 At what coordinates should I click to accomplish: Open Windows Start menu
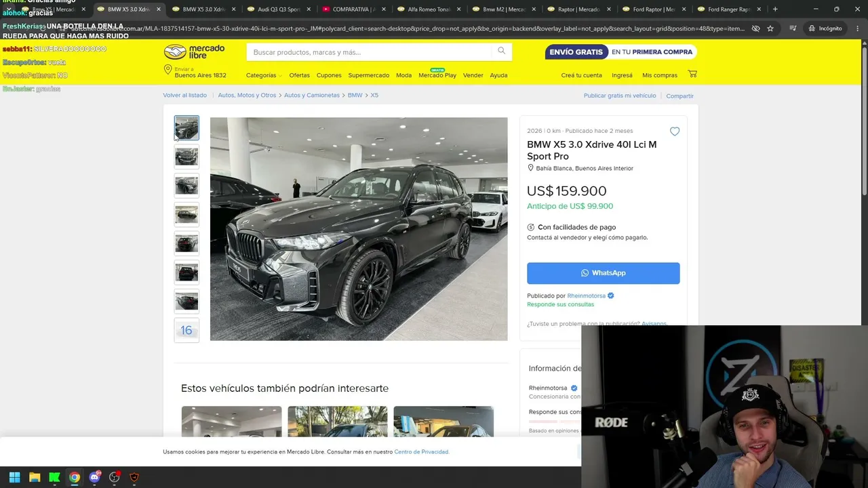click(15, 477)
